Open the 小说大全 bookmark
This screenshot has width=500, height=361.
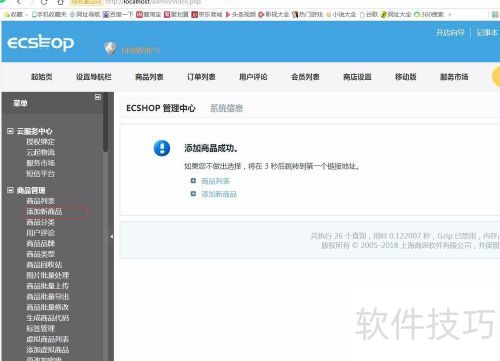(341, 14)
